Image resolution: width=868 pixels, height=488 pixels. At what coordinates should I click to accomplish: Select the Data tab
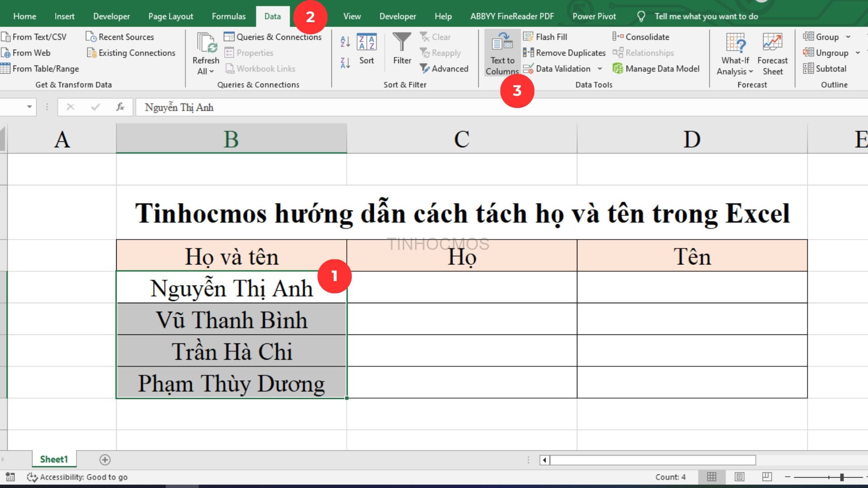[273, 16]
